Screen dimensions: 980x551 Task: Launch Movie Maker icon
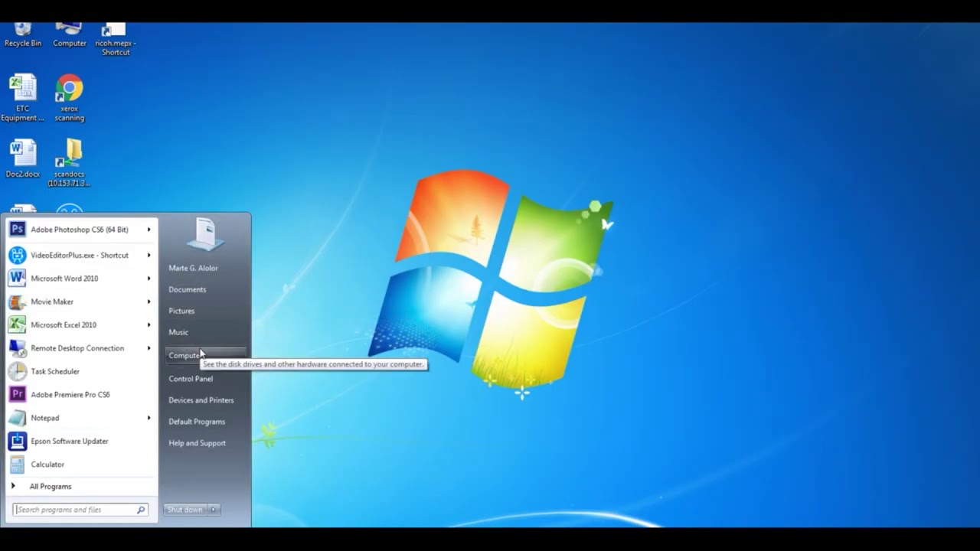tap(17, 302)
